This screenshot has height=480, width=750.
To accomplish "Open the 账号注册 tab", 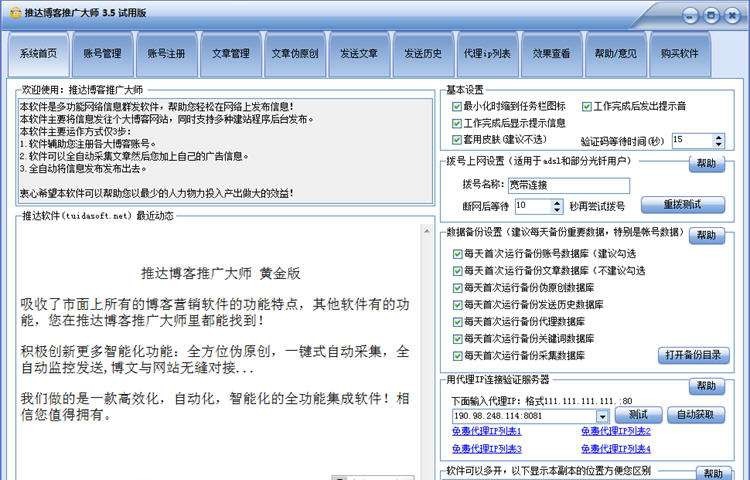I will pos(166,54).
